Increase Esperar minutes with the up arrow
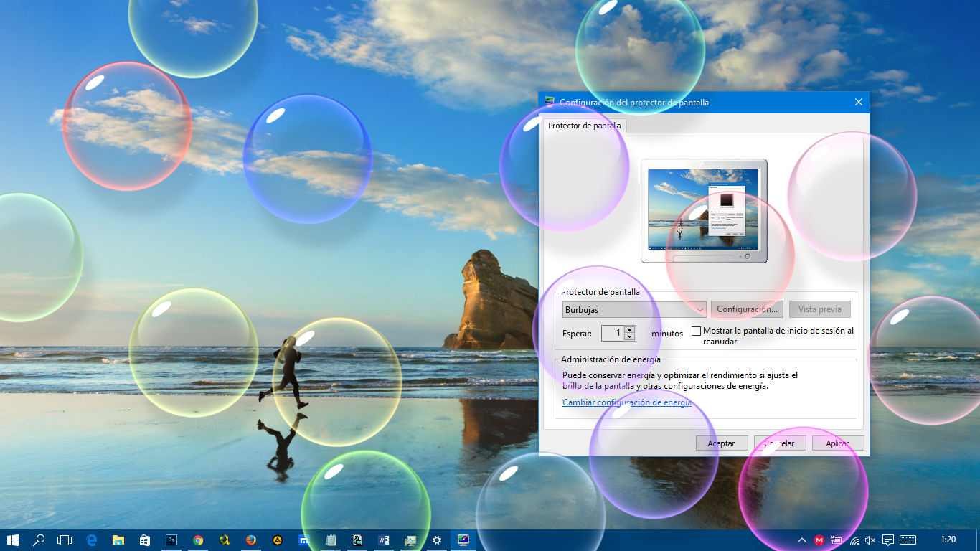This screenshot has width=980, height=551. (630, 329)
